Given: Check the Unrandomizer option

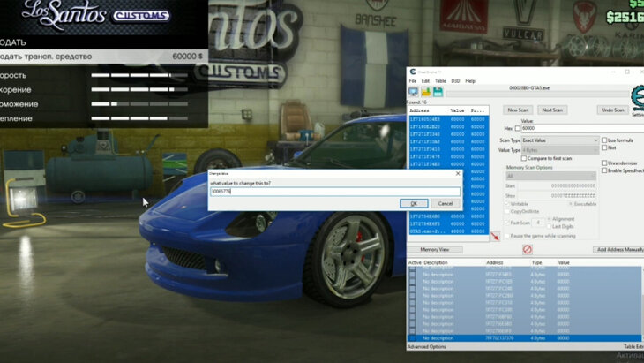Looking at the screenshot, I should tap(604, 163).
